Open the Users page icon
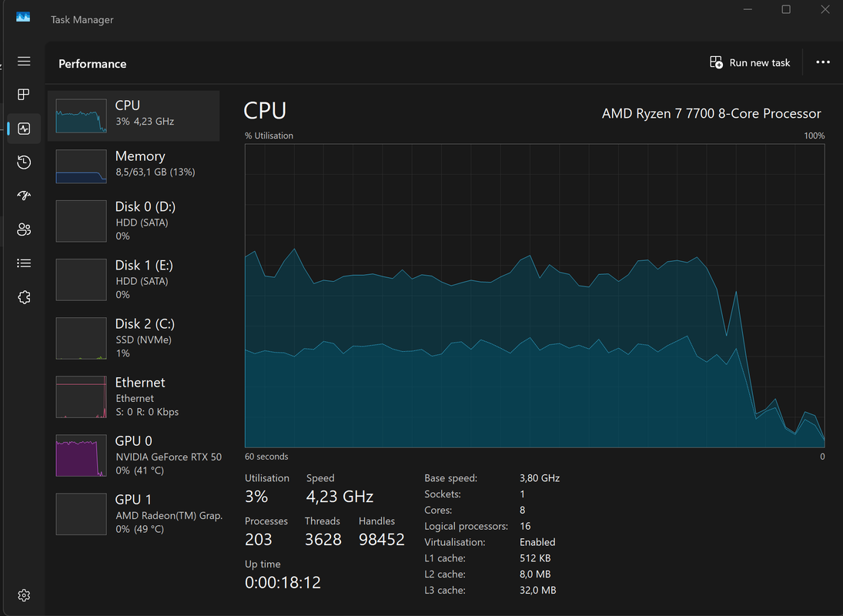The image size is (843, 616). coord(24,229)
